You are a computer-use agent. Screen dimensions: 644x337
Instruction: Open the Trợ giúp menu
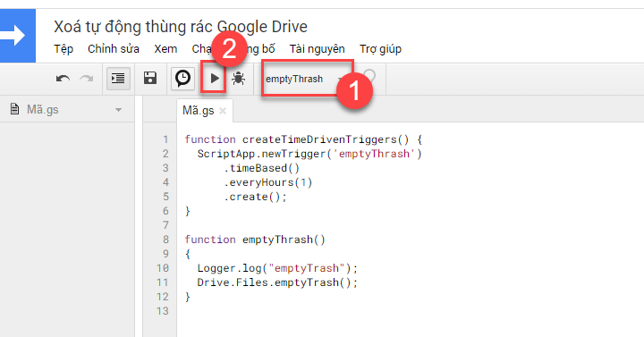point(380,49)
